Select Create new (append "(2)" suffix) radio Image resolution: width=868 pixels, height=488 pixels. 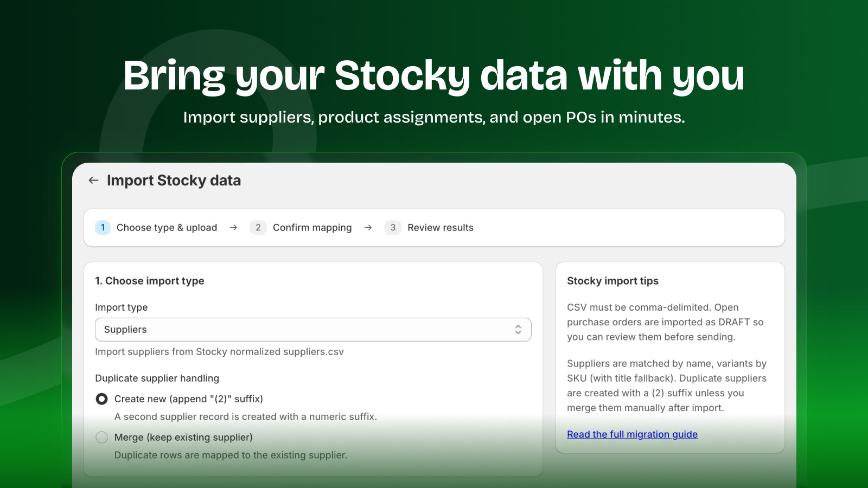click(101, 399)
